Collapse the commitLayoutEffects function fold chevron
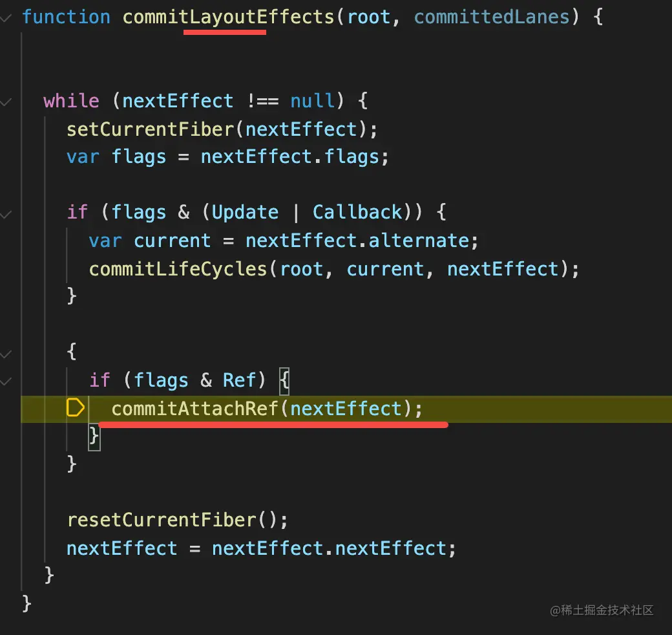 (x=6, y=18)
